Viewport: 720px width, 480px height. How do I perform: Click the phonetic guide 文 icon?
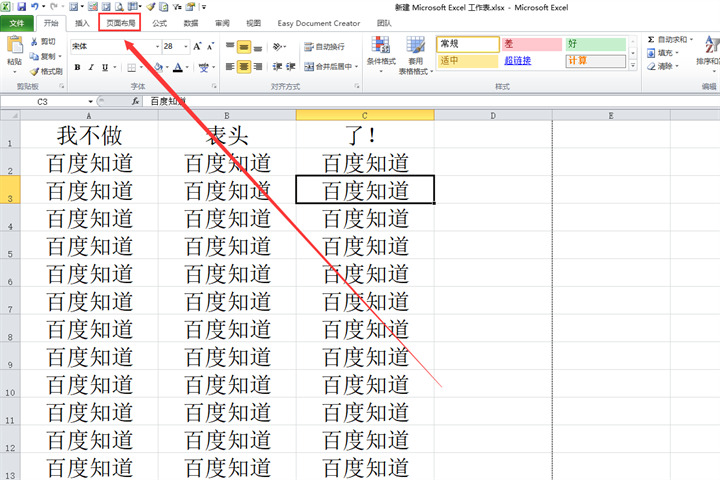click(203, 68)
